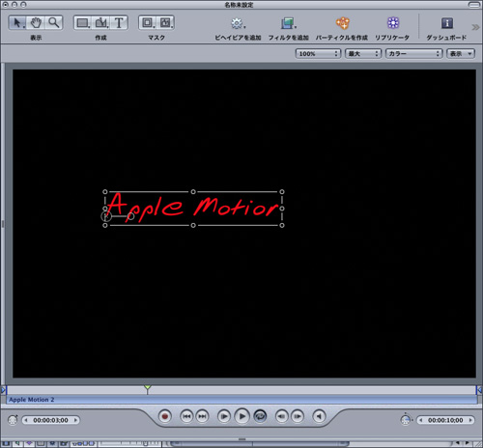Select the magnifier zoom tool

[x=54, y=23]
